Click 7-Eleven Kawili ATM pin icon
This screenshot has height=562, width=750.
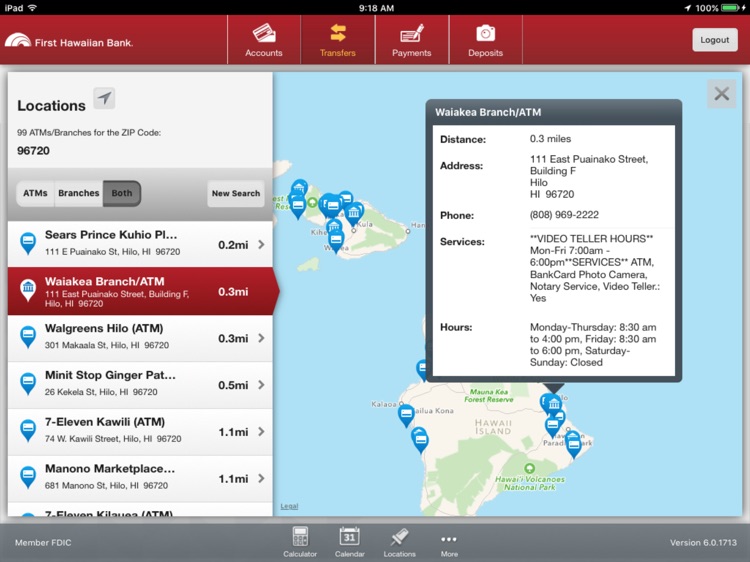[28, 430]
